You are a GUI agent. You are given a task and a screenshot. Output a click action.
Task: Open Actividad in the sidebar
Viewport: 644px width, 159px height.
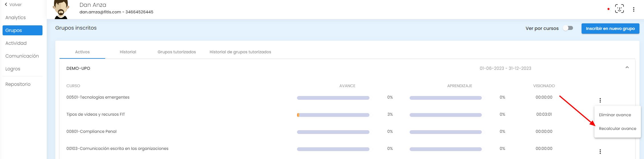(x=16, y=43)
